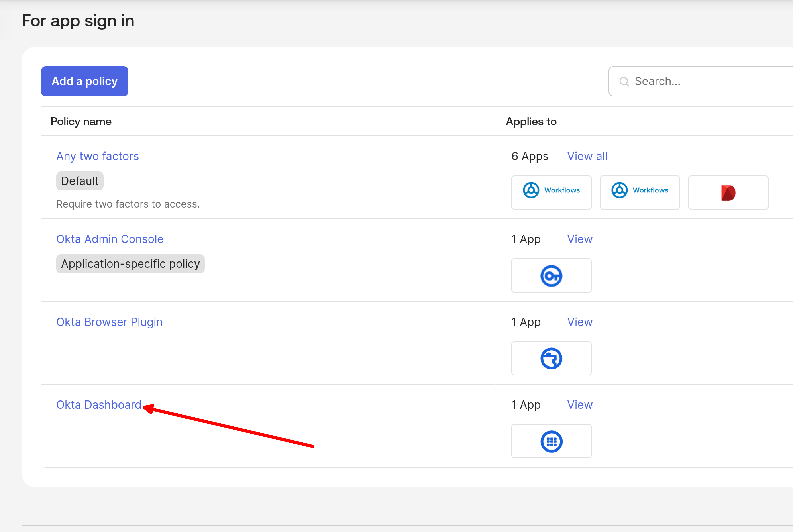Click View all for 6 Apps
793x532 pixels.
(587, 156)
